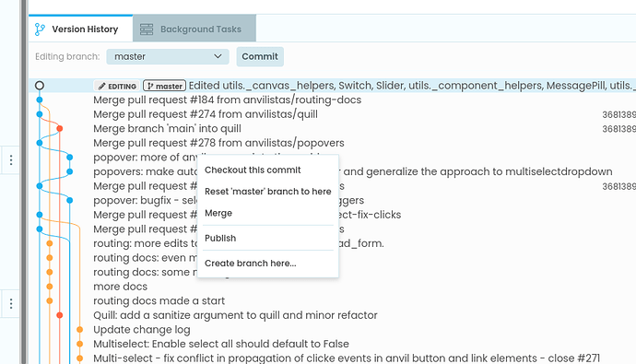
Task: Select 'Merge pull request #274 from anvilistas/quill'
Action: pyautogui.click(x=206, y=114)
